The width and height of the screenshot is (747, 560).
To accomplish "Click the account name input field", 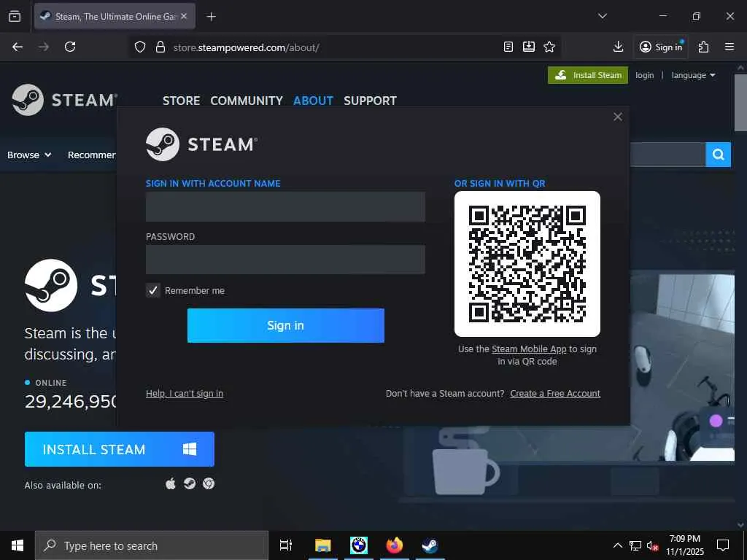I will tap(285, 206).
